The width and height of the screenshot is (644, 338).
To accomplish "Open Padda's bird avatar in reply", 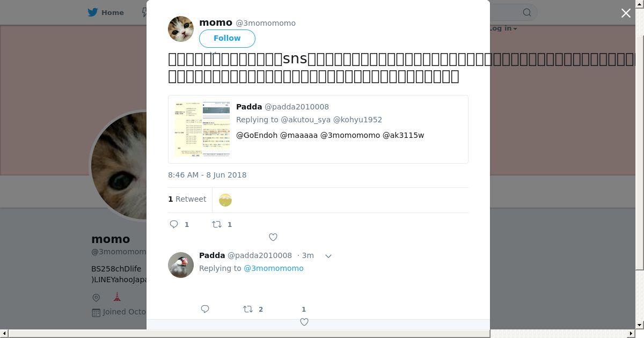I will click(x=181, y=265).
